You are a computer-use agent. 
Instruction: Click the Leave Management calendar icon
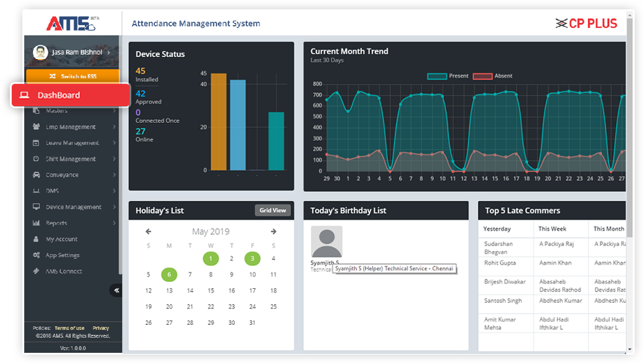coord(36,143)
